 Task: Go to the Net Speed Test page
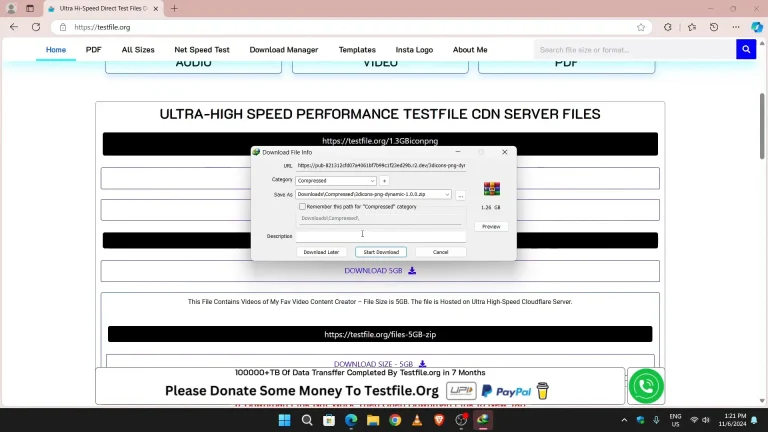click(202, 49)
